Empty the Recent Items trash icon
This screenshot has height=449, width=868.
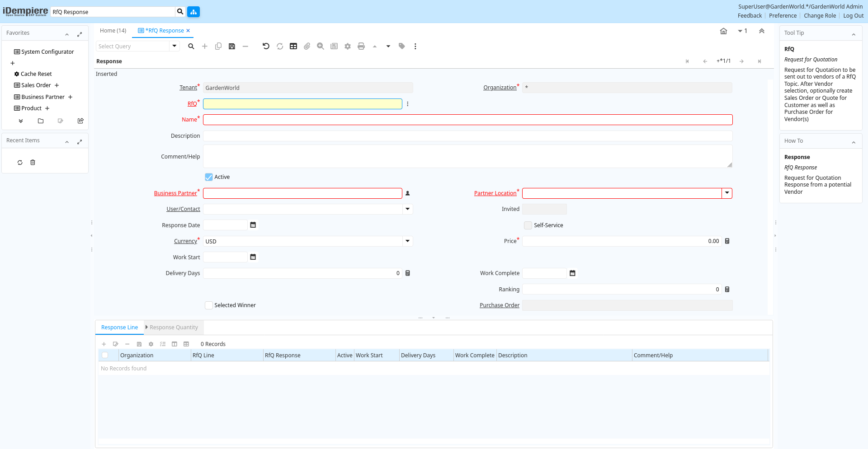point(33,163)
